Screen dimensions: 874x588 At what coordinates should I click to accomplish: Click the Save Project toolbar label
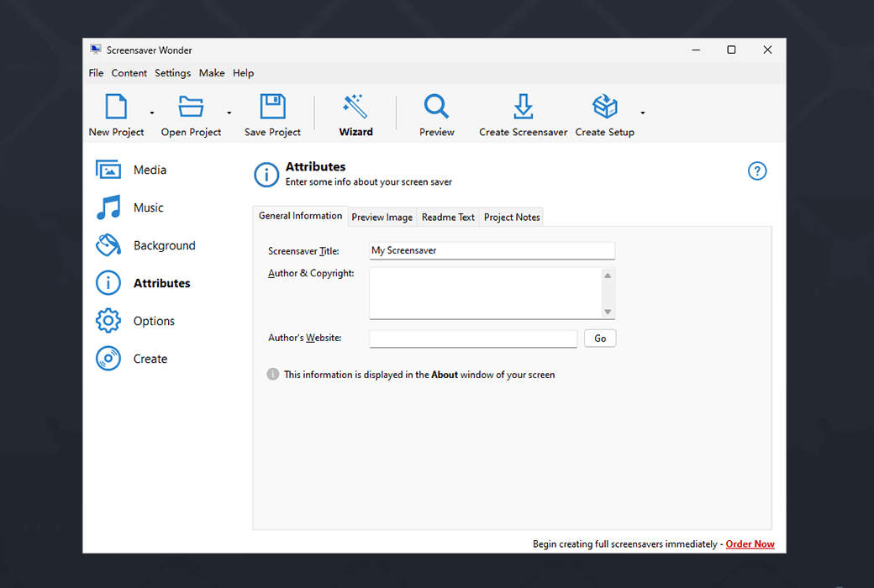point(272,132)
